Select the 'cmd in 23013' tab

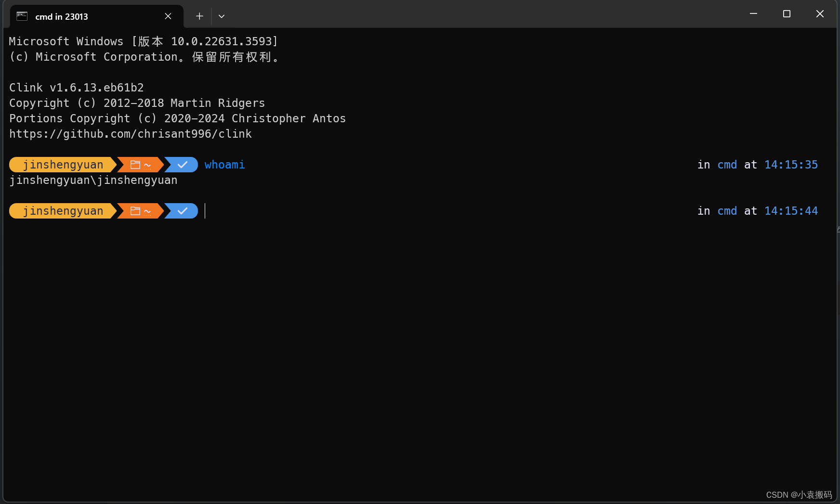(96, 16)
